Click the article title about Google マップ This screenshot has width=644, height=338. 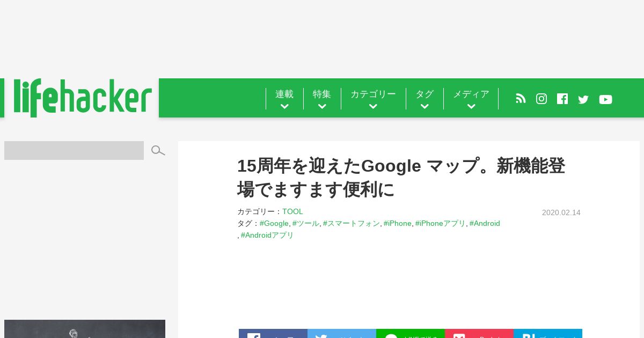coord(401,178)
